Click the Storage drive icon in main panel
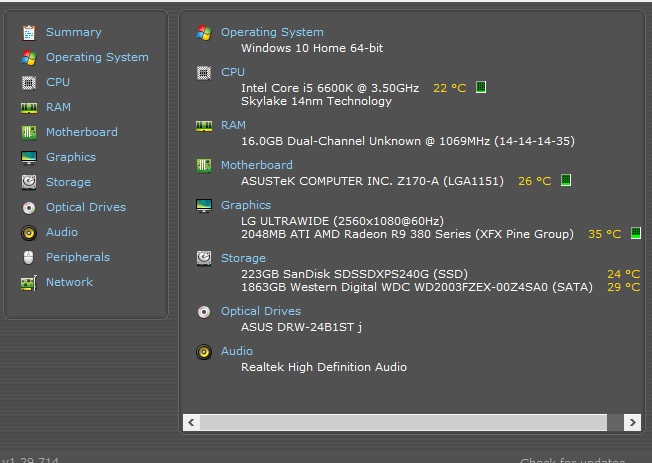652x463 pixels. pyautogui.click(x=204, y=258)
